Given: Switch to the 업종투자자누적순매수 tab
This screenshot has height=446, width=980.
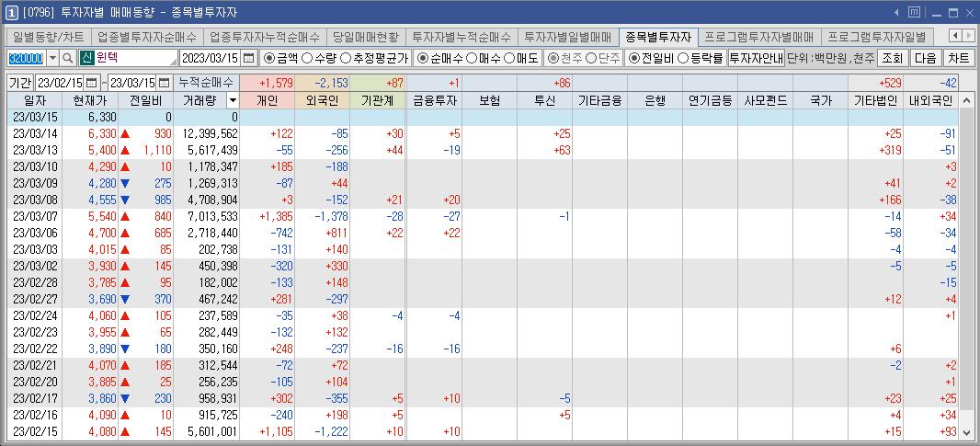Looking at the screenshot, I should [x=265, y=36].
